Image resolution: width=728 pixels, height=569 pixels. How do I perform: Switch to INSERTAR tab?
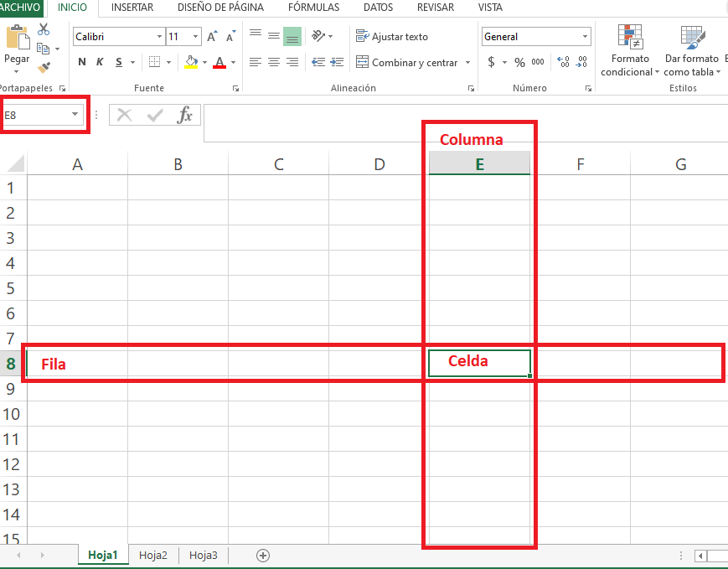tap(132, 8)
